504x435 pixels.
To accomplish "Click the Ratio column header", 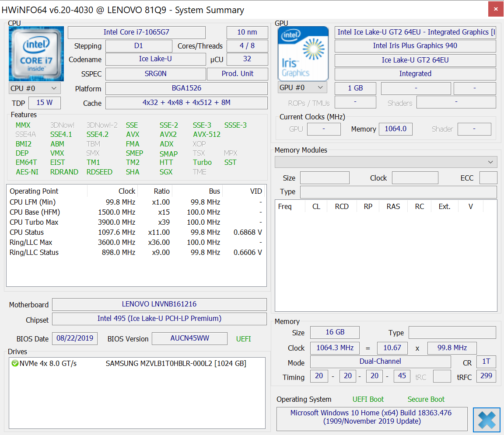I will [161, 191].
